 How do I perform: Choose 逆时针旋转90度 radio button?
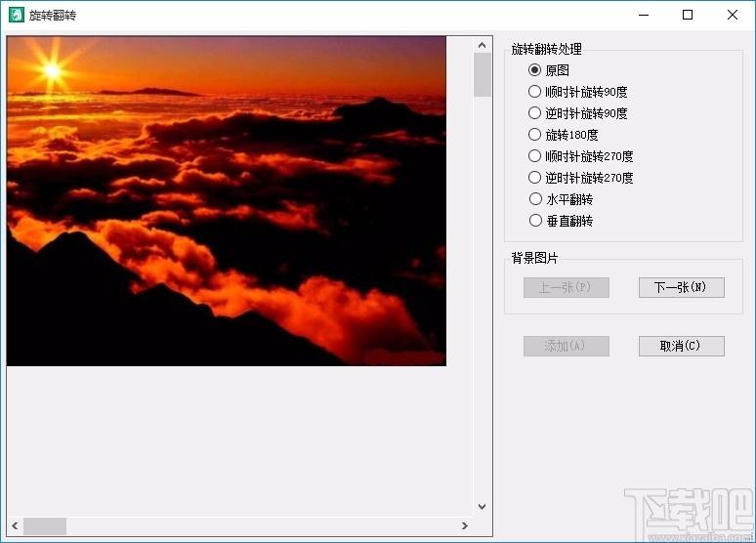click(534, 113)
